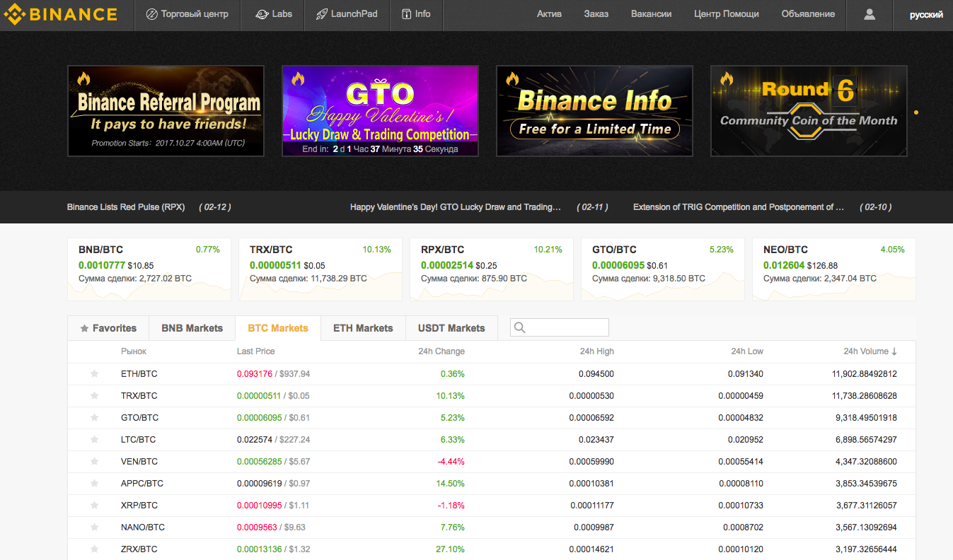Click VEN/BTC change value -4.44%
This screenshot has width=953, height=560.
pos(451,462)
